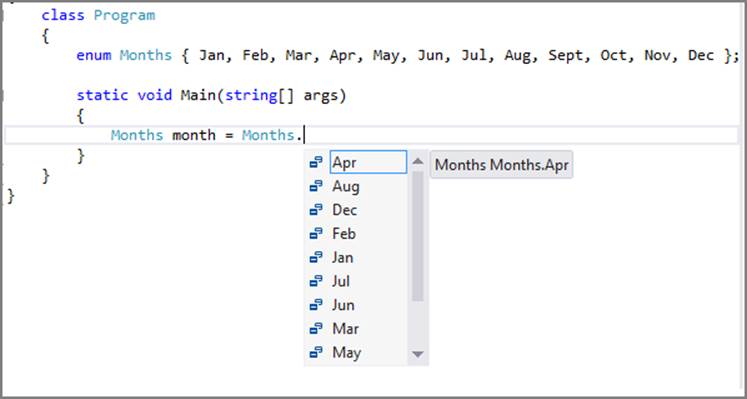The image size is (747, 399).
Task: Select Apr in the IntelliSense list
Action: pos(368,162)
